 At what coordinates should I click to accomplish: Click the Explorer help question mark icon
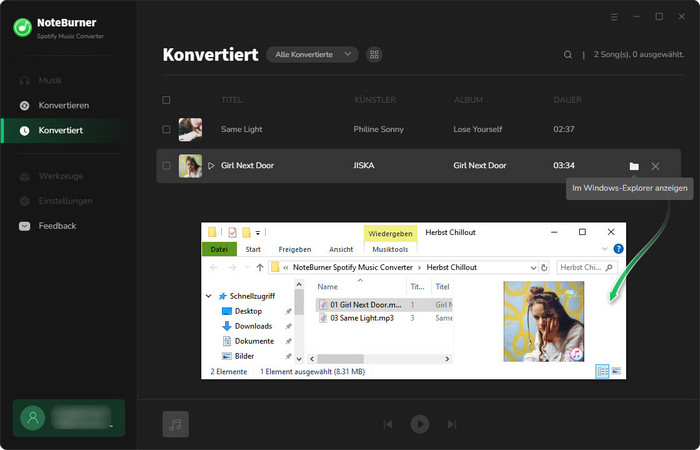click(x=618, y=249)
